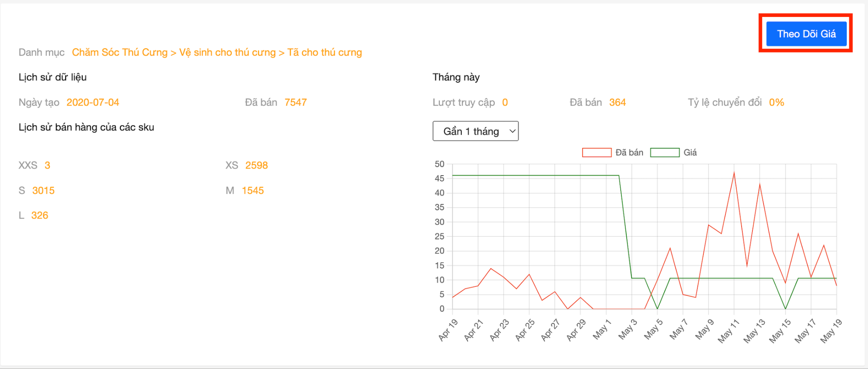Click the XS SKU count 2598
This screenshot has height=369, width=868.
tap(256, 165)
